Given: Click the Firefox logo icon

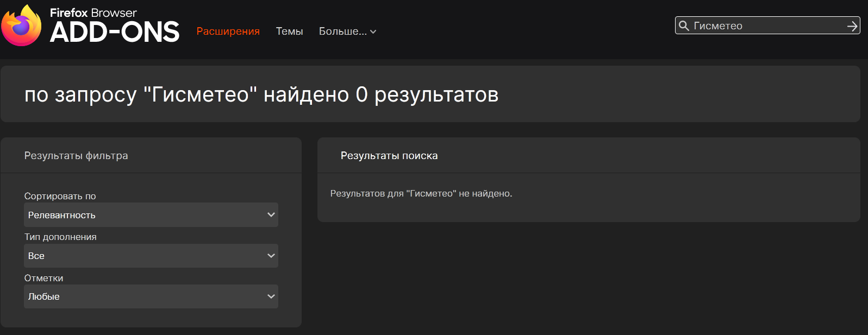Looking at the screenshot, I should coord(21,26).
